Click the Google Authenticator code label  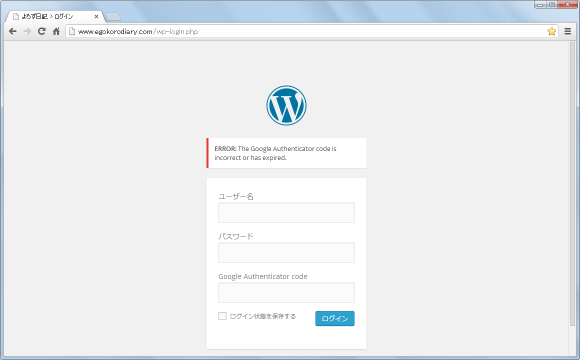coord(263,276)
